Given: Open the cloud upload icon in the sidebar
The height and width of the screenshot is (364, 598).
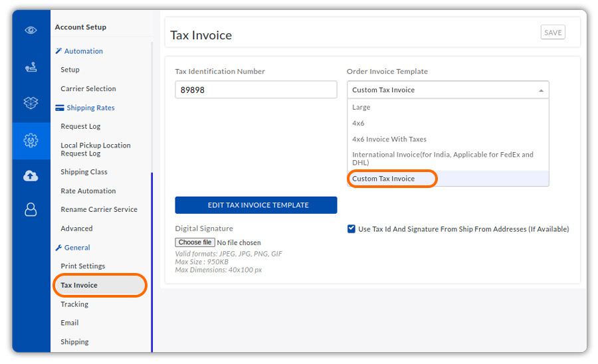Looking at the screenshot, I should coord(31,176).
